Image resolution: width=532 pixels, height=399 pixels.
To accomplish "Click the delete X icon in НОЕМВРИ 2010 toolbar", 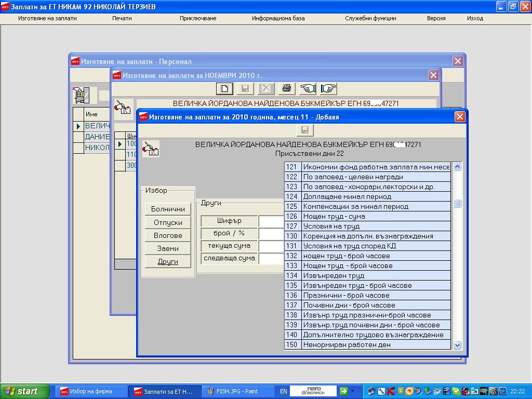I will 266,89.
